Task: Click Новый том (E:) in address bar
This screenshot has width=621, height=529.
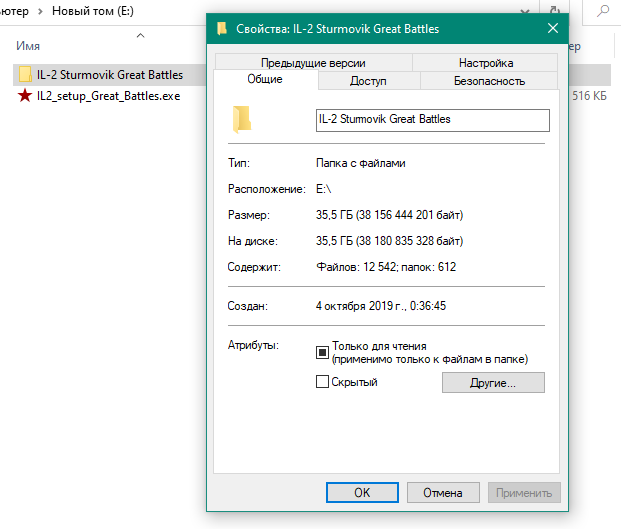Action: (93, 11)
